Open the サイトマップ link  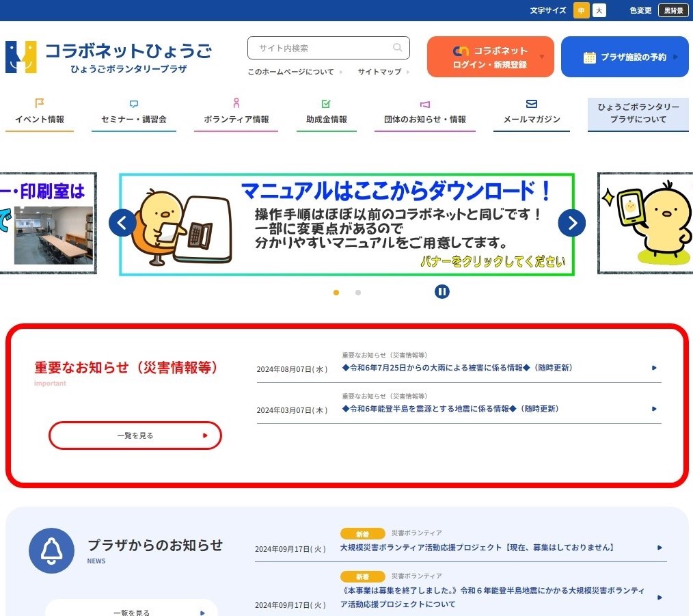pos(379,72)
